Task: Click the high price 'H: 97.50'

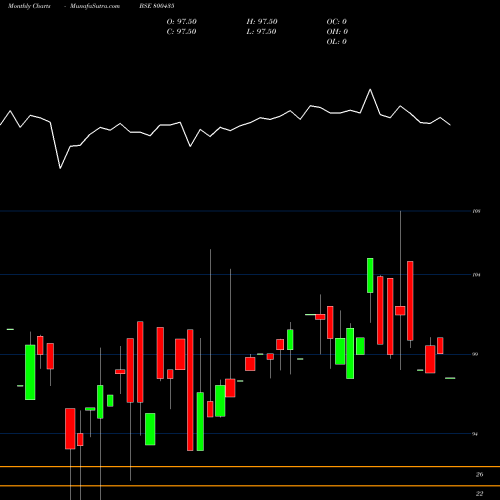Action: point(262,22)
